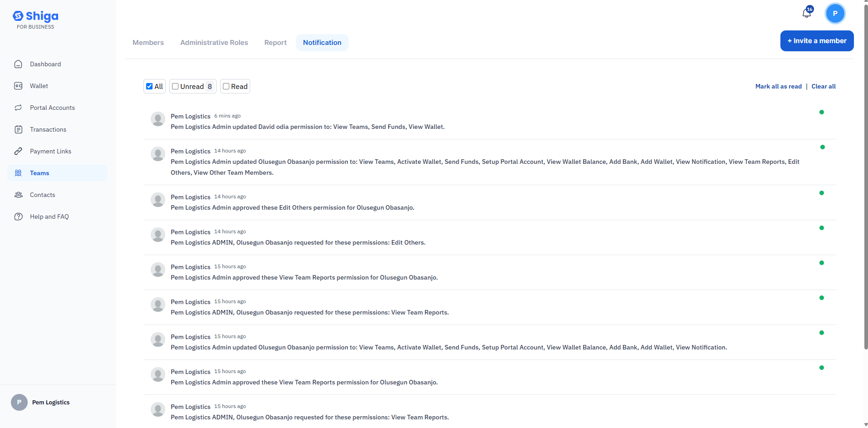
Task: Click avatar of the Edit Others approved notification
Action: 158,200
